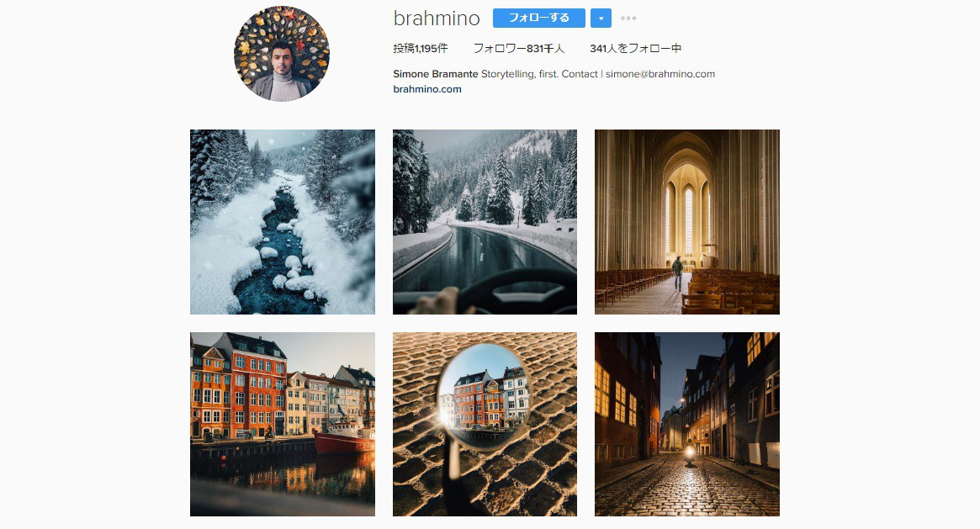Click the three-dot more options icon
980x529 pixels.
tap(628, 19)
